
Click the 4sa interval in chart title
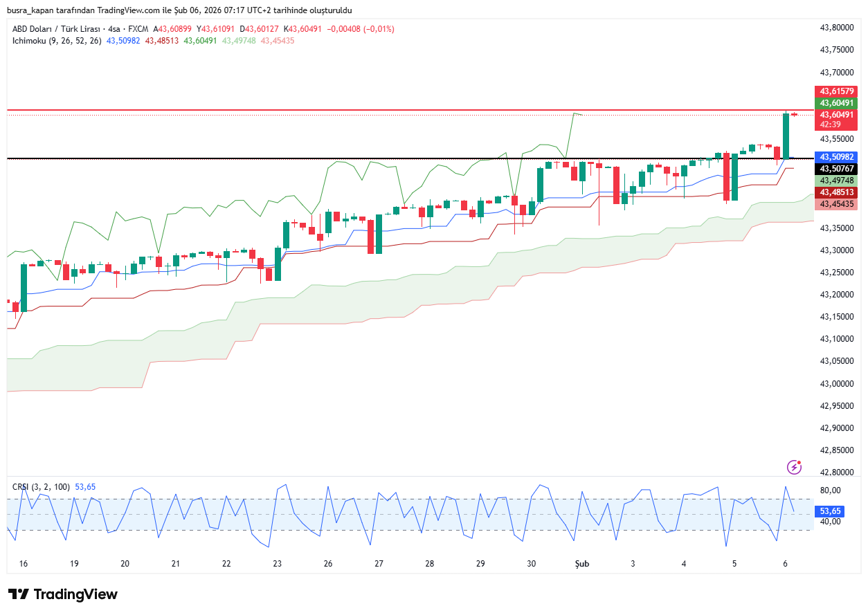(x=114, y=29)
